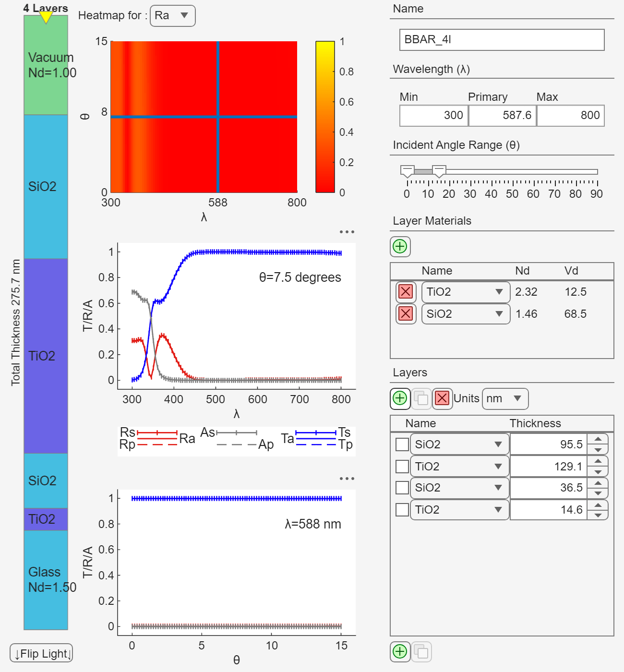Screen dimensions: 624x672
Task: Click the large TiO2 layer in stack diagram
Action: pyautogui.click(x=46, y=356)
